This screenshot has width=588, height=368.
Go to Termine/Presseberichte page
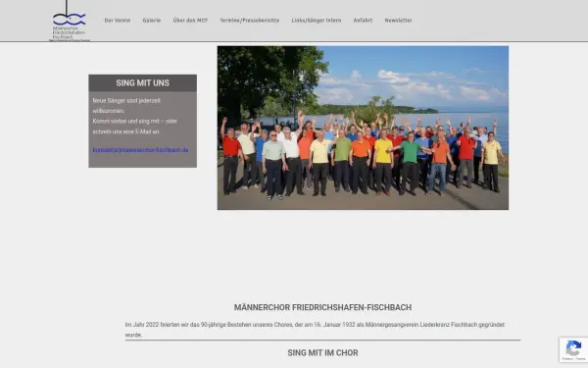(x=249, y=21)
